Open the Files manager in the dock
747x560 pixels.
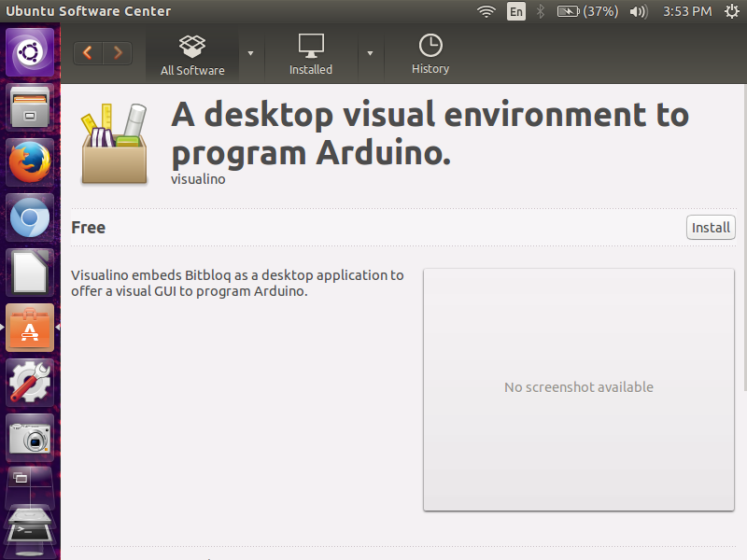point(30,107)
